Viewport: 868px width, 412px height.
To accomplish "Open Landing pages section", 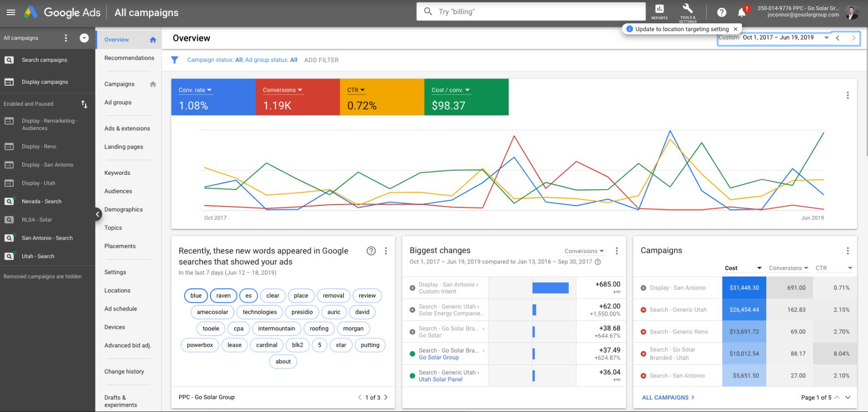I will click(x=124, y=147).
